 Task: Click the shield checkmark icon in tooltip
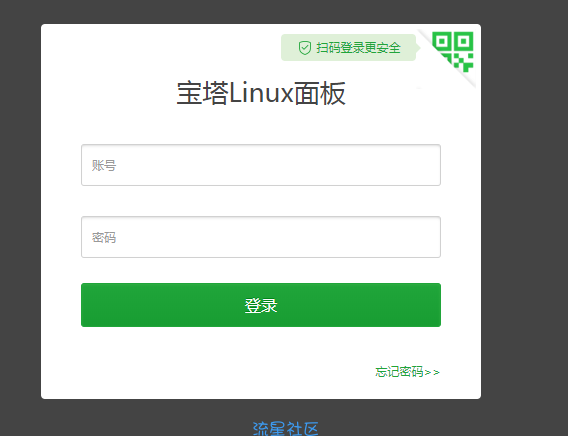coord(305,48)
